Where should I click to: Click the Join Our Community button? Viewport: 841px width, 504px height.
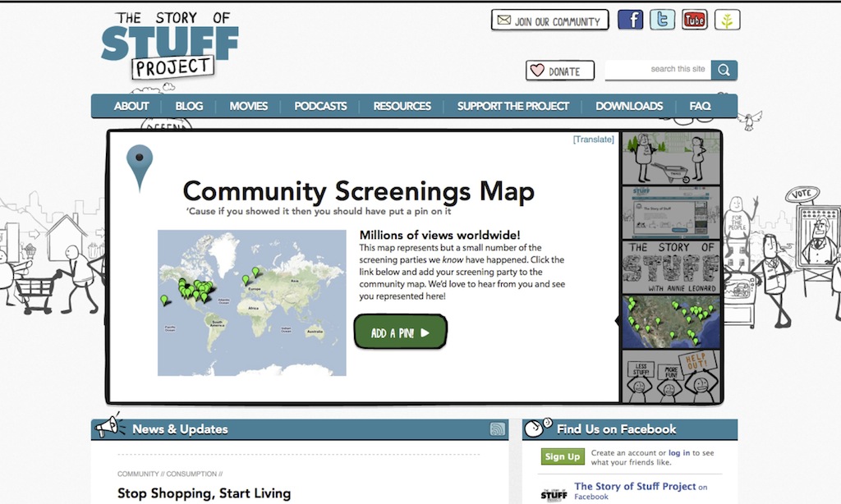click(549, 21)
